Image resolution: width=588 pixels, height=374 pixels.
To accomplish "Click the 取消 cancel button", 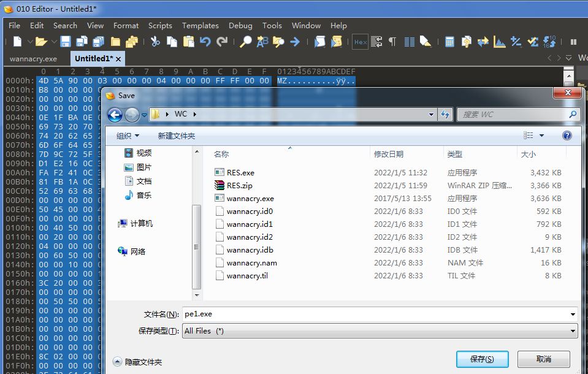I will pyautogui.click(x=544, y=359).
